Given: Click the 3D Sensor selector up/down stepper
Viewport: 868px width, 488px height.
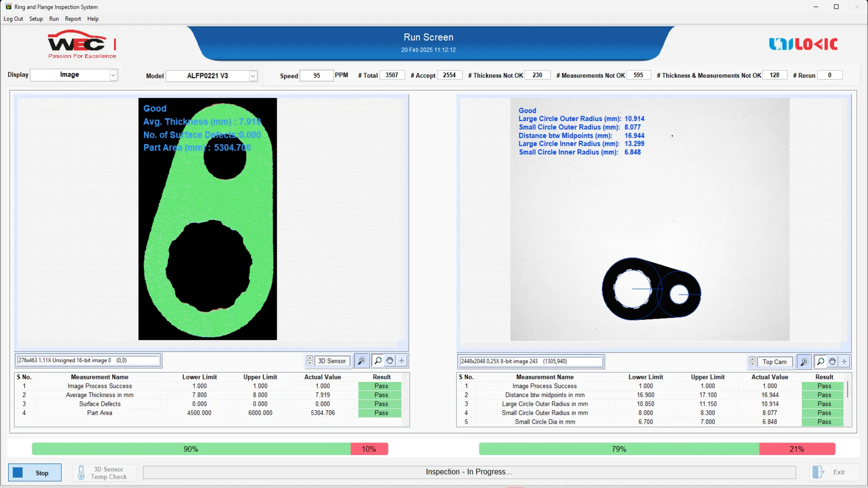Looking at the screenshot, I should click(x=310, y=361).
